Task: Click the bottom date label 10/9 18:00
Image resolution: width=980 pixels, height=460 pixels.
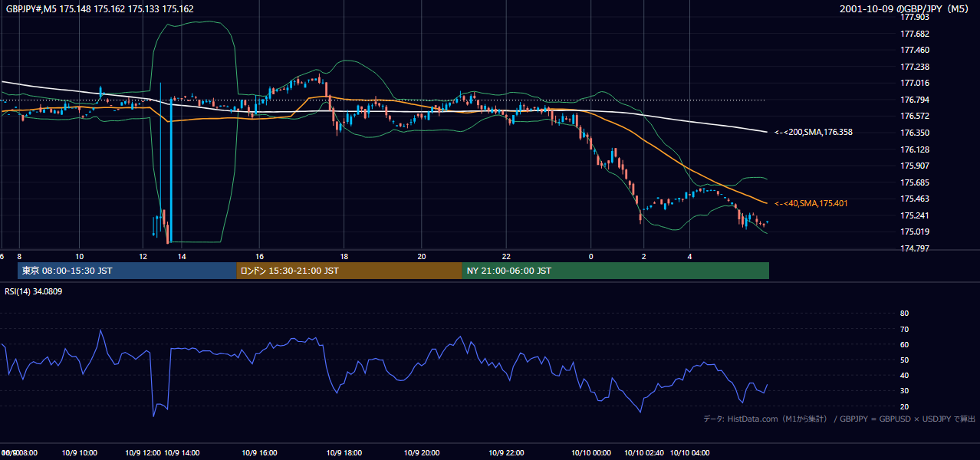Action: [345, 453]
